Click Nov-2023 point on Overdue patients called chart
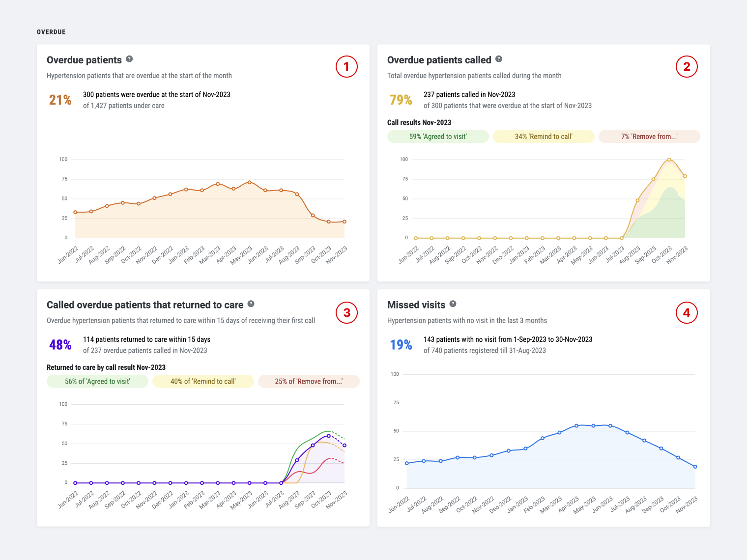The image size is (747, 560). (x=685, y=176)
